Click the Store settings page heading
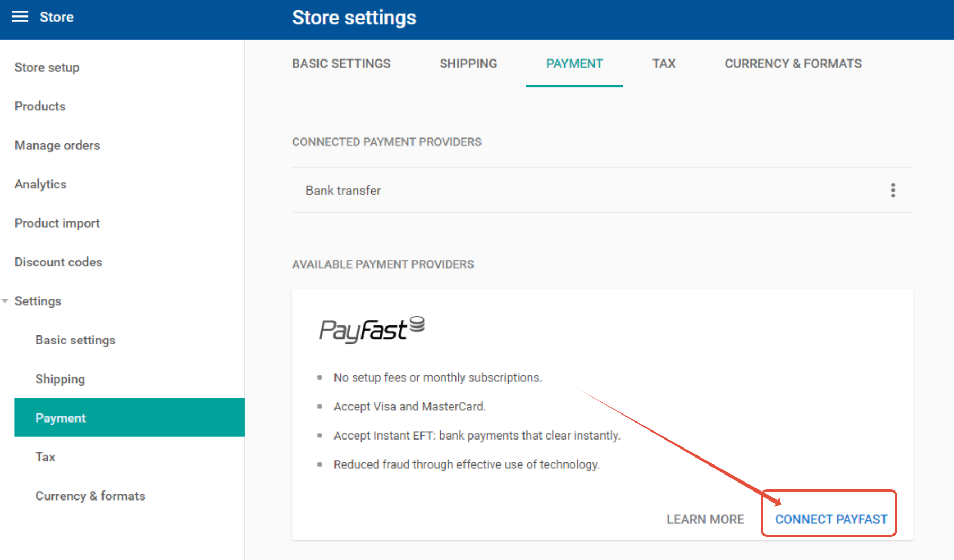The image size is (954, 560). pyautogui.click(x=354, y=18)
